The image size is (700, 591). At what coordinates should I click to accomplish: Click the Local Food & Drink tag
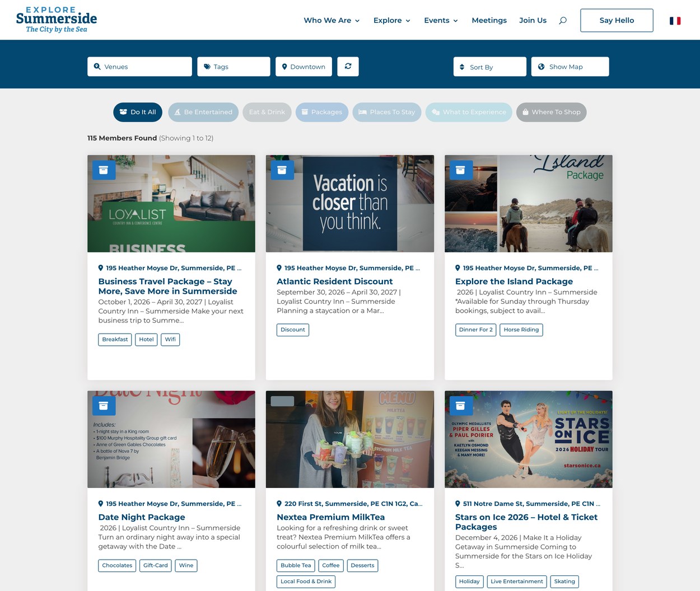click(x=306, y=581)
